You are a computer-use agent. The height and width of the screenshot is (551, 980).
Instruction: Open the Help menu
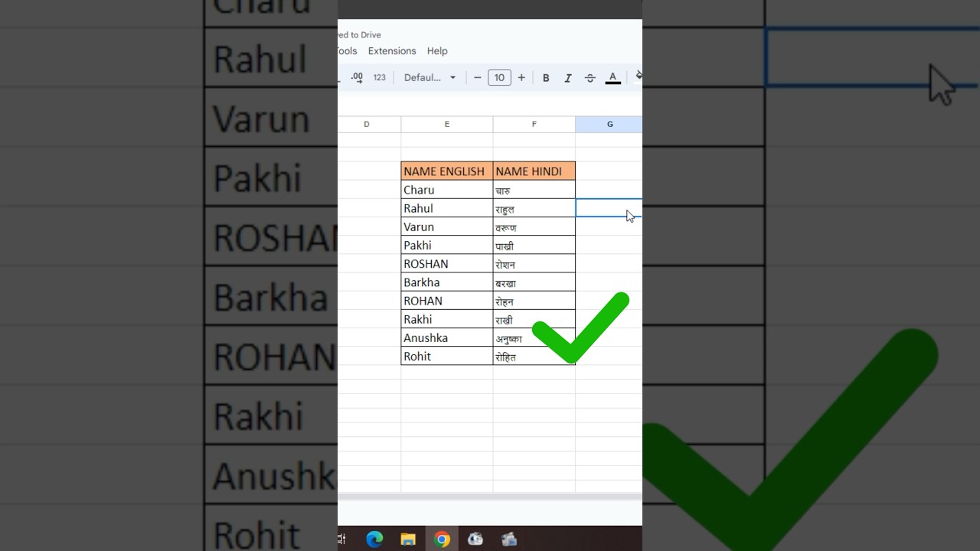pos(437,51)
